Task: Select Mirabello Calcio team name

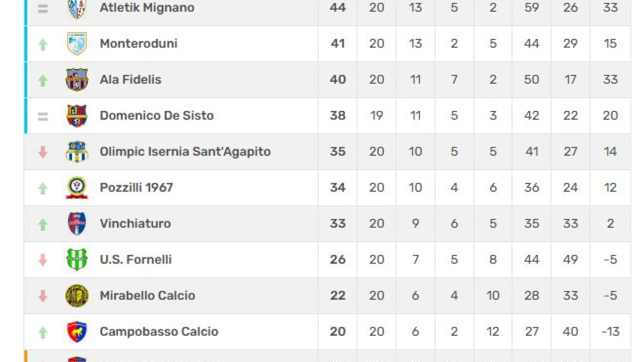Action: pos(148,296)
